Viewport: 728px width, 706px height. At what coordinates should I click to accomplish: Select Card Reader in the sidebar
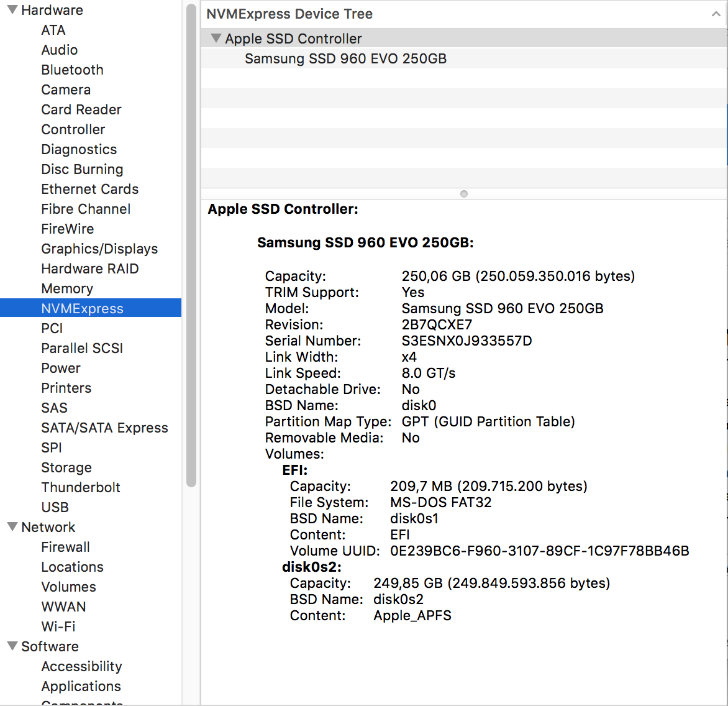pos(81,109)
